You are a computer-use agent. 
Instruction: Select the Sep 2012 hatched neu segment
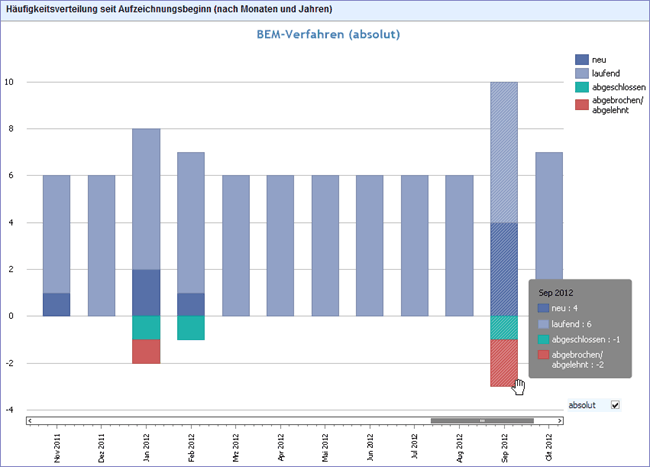(x=504, y=269)
